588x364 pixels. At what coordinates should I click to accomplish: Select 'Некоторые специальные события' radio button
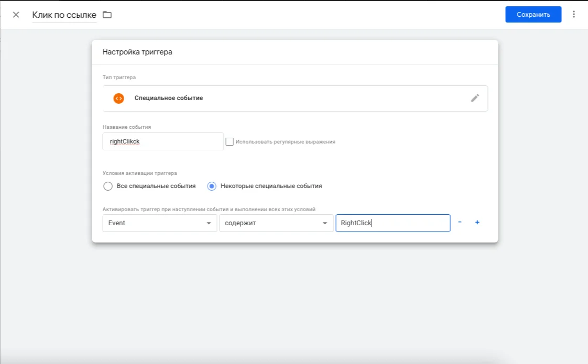tap(212, 186)
